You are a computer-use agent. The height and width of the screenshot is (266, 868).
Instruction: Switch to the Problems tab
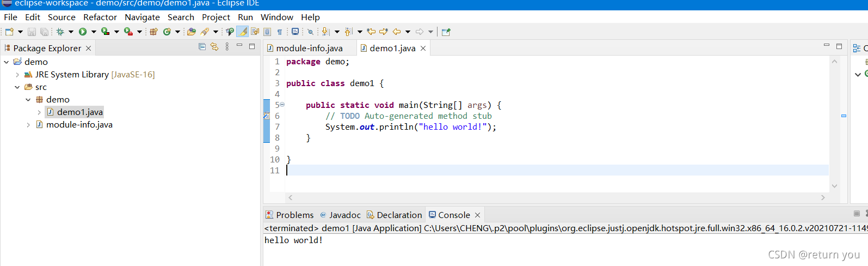pyautogui.click(x=290, y=215)
